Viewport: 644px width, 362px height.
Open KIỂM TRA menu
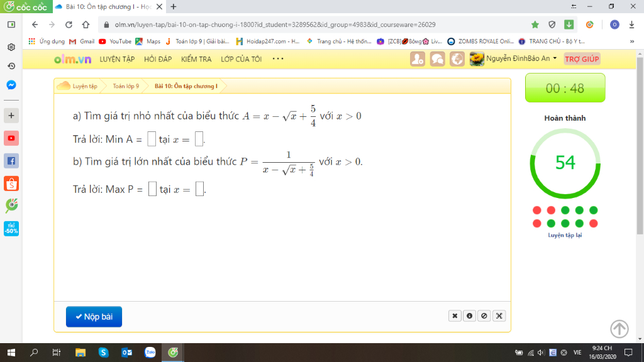click(196, 59)
